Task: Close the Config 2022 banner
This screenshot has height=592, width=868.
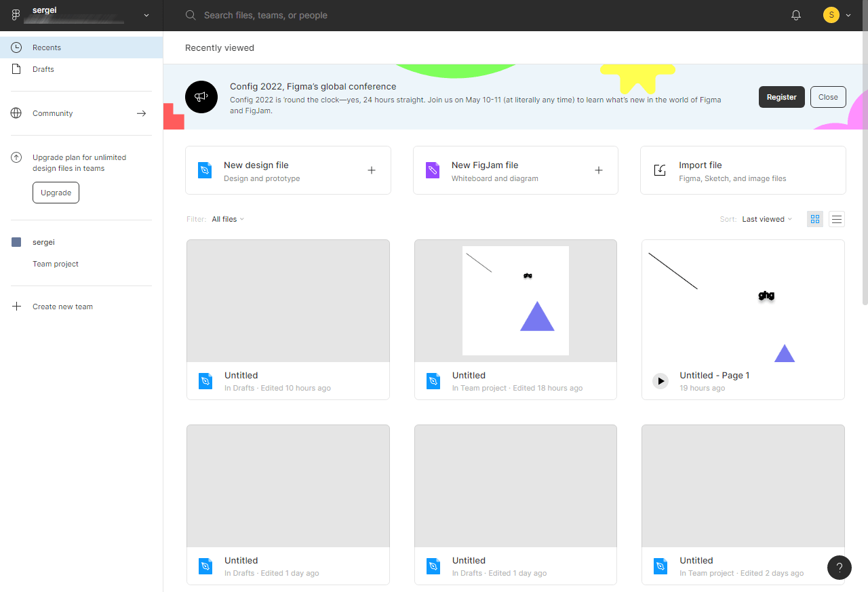Action: click(x=828, y=97)
